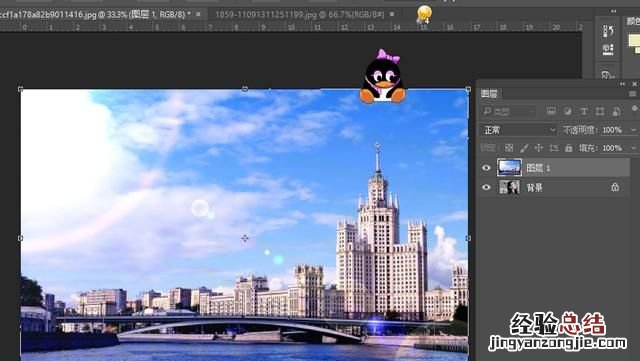Hide the 背景 layer via eye icon
The width and height of the screenshot is (640, 361).
coord(486,187)
